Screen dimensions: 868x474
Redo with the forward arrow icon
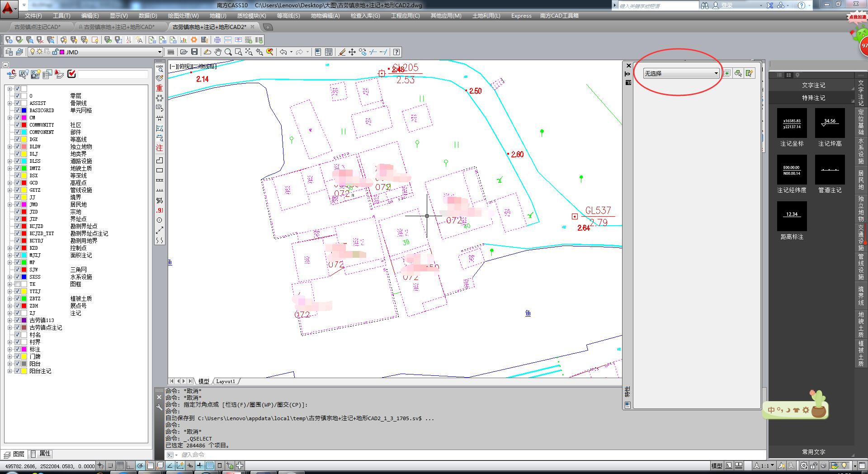click(x=299, y=52)
